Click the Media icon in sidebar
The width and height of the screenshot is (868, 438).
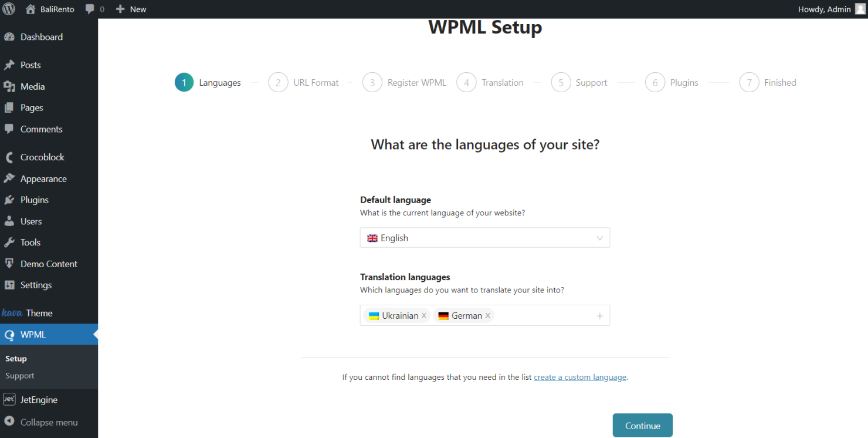[x=9, y=86]
